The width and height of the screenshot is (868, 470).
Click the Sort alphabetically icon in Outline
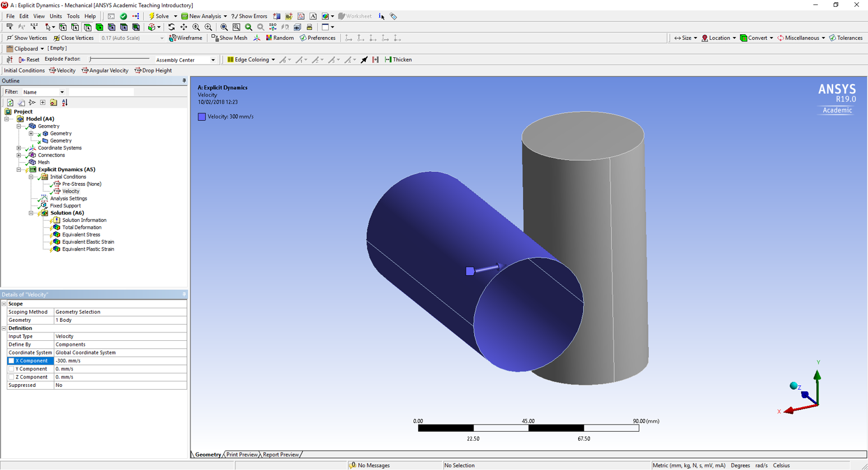tap(65, 103)
